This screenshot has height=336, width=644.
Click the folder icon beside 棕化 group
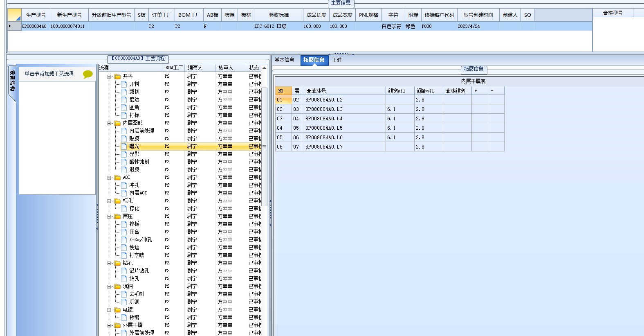pos(117,201)
